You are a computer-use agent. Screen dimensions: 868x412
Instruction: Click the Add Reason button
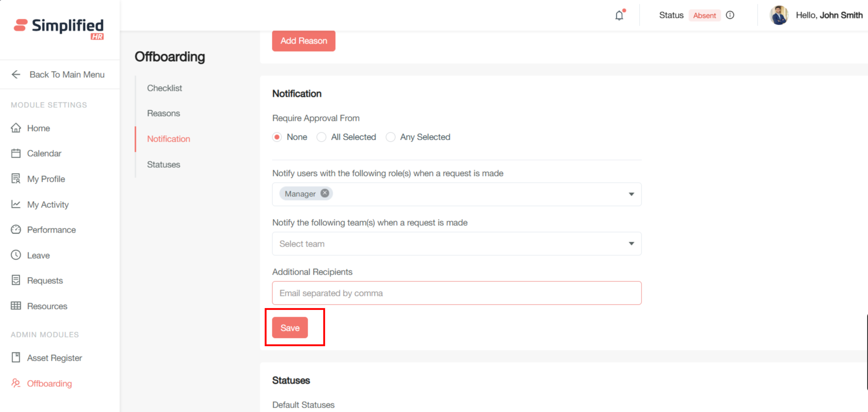pos(303,41)
